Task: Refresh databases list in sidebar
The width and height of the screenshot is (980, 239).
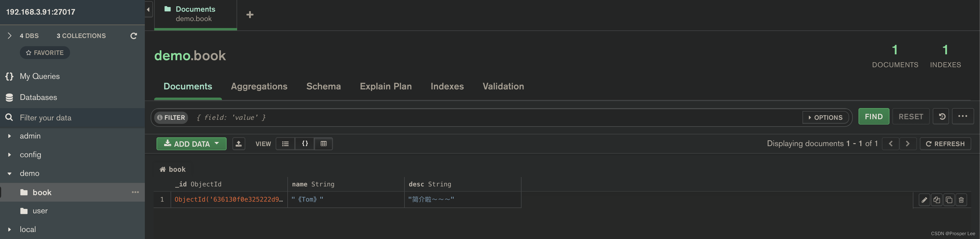Action: (x=133, y=36)
